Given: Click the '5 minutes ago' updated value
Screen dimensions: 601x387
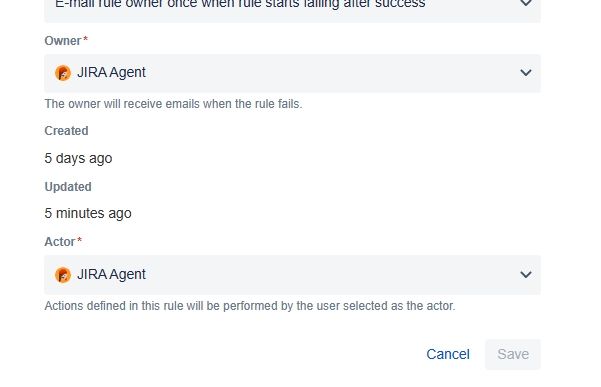Looking at the screenshot, I should (88, 213).
